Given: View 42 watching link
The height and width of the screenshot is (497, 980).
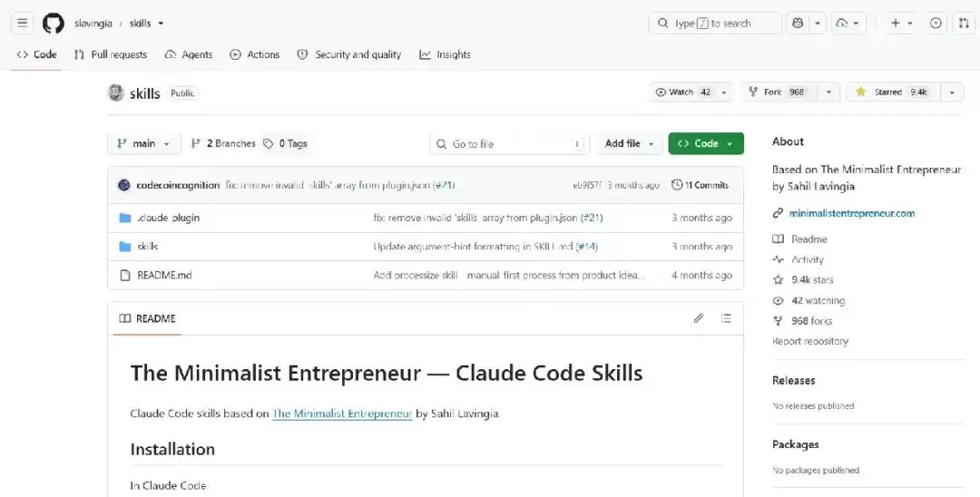Looking at the screenshot, I should pos(808,300).
